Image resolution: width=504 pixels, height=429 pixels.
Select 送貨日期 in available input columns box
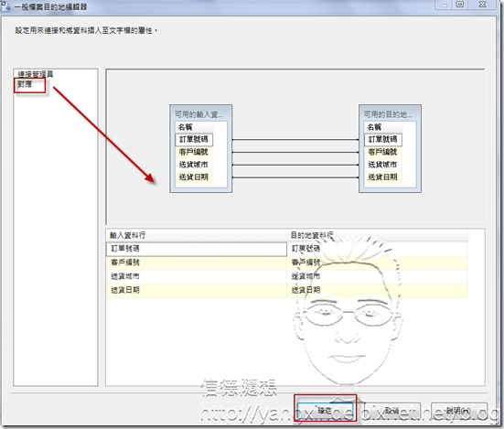[194, 177]
